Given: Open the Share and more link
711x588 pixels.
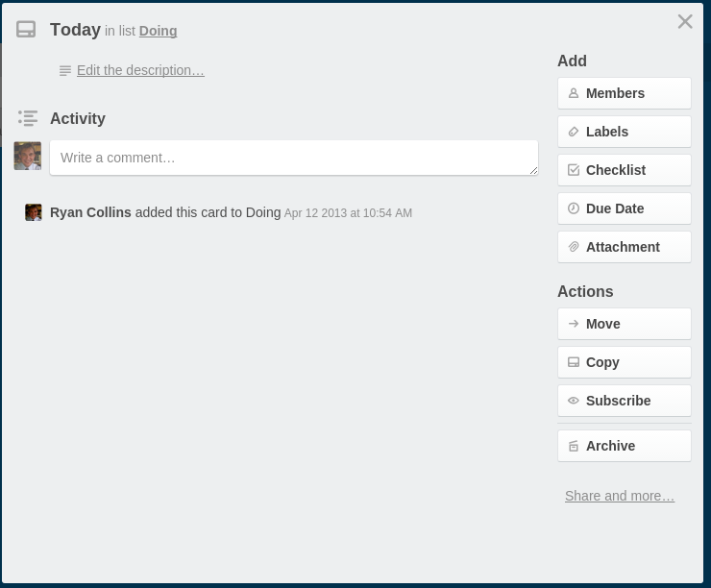Looking at the screenshot, I should pos(620,496).
